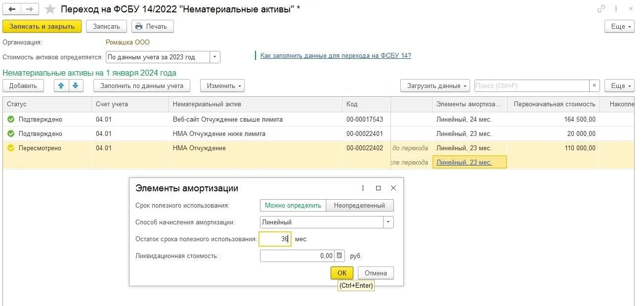
Task: Move row down with the down arrow
Action: [75, 86]
